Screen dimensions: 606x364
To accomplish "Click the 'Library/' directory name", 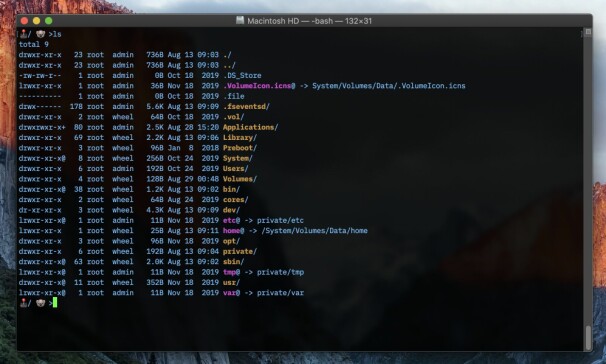I will click(240, 138).
